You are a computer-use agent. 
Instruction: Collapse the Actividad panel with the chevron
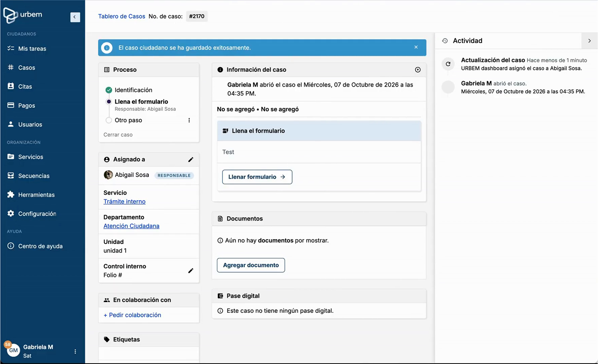(590, 41)
